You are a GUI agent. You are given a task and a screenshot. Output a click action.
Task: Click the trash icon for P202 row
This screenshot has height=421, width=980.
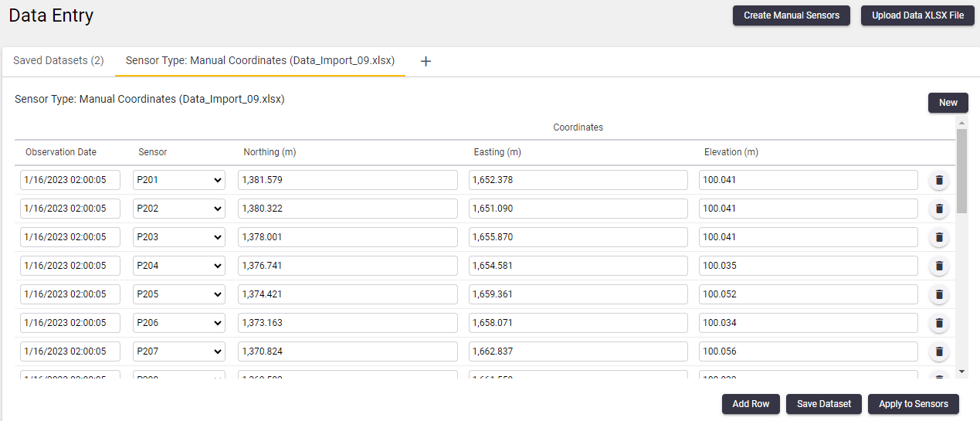pyautogui.click(x=939, y=209)
